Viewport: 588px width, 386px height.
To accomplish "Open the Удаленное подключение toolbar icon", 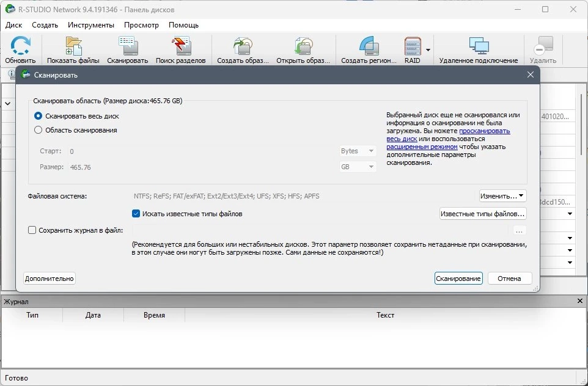I will point(479,49).
